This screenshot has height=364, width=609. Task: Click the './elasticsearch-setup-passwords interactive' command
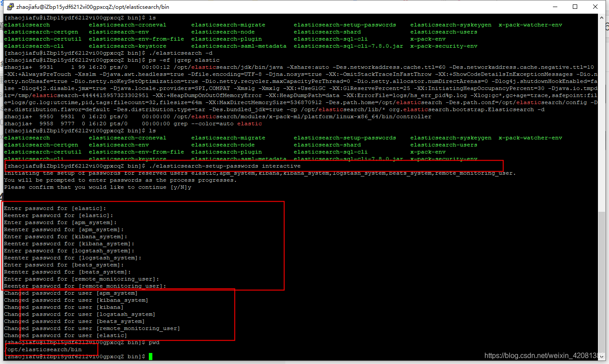(x=224, y=166)
